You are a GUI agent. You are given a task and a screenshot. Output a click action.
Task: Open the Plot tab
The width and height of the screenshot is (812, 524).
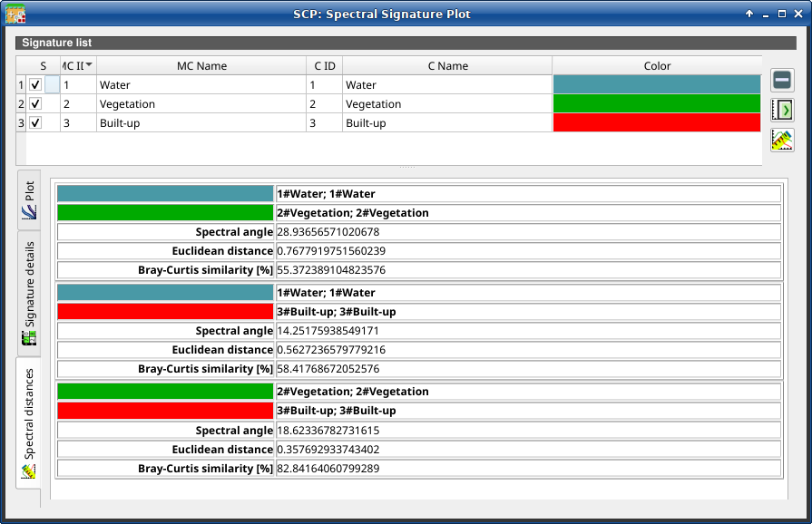(29, 200)
